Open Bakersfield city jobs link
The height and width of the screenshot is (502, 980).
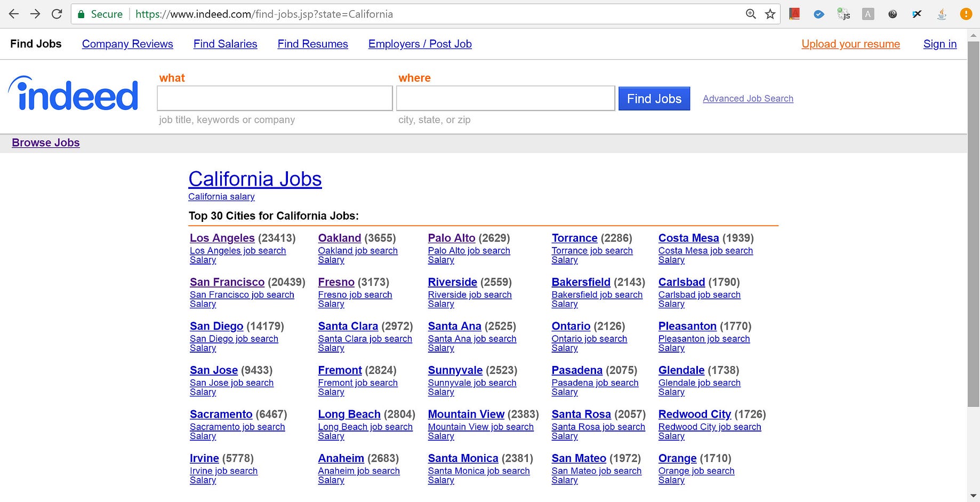coord(581,282)
